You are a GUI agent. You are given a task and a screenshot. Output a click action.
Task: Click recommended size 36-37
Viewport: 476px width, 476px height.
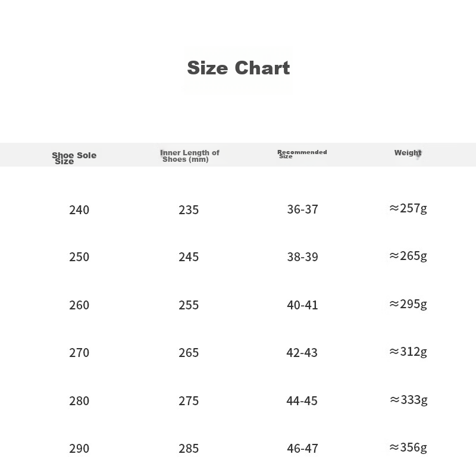(x=302, y=209)
